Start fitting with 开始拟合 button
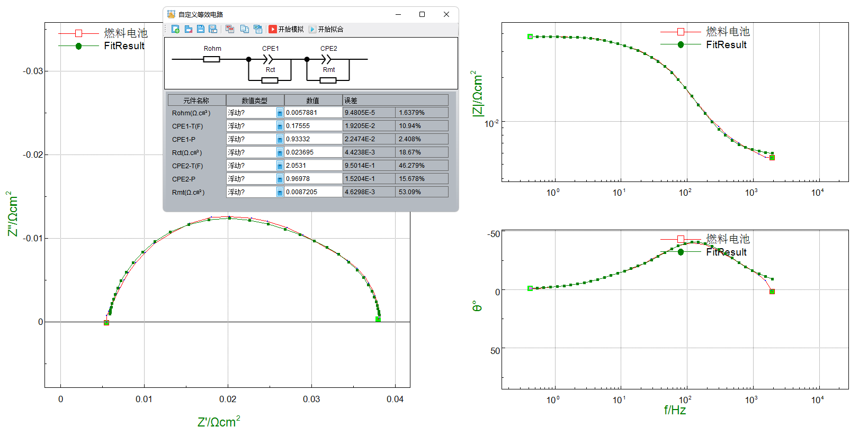868x436 pixels. pyautogui.click(x=326, y=29)
